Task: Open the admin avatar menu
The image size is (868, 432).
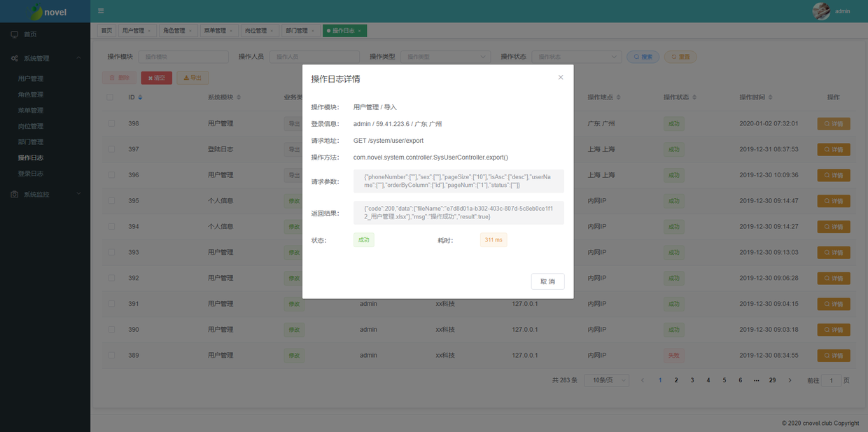Action: (x=832, y=11)
